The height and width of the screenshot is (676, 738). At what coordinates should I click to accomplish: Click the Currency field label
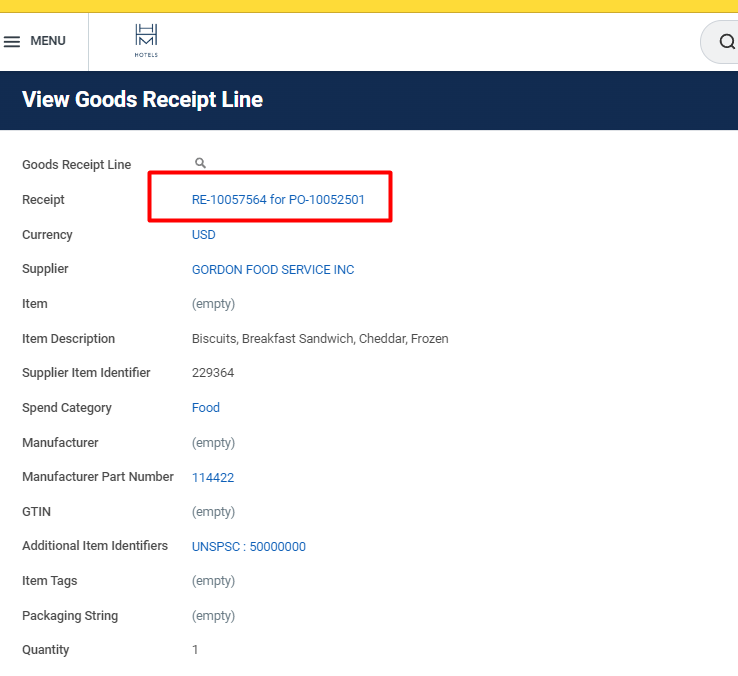(x=47, y=234)
